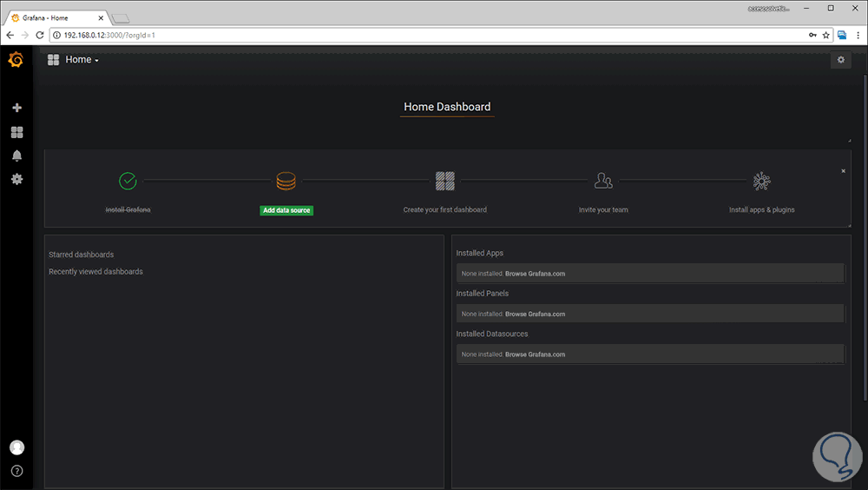Reload the page with the refresh button
This screenshot has height=490, width=868.
pyautogui.click(x=40, y=35)
